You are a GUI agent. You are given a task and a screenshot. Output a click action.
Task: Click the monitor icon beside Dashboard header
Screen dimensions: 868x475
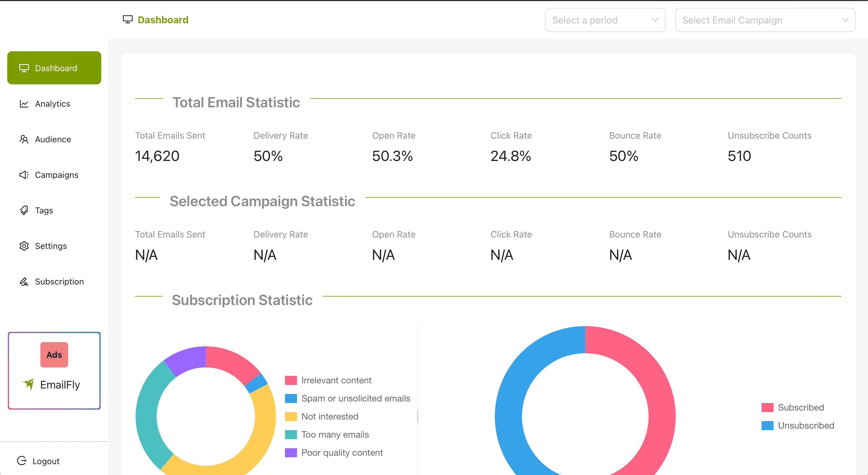pos(128,20)
